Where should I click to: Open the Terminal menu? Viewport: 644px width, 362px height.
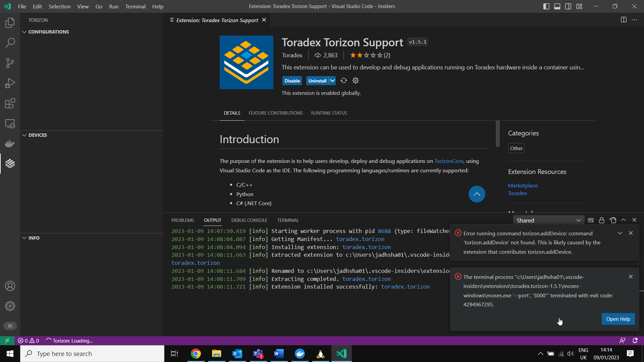tap(135, 6)
